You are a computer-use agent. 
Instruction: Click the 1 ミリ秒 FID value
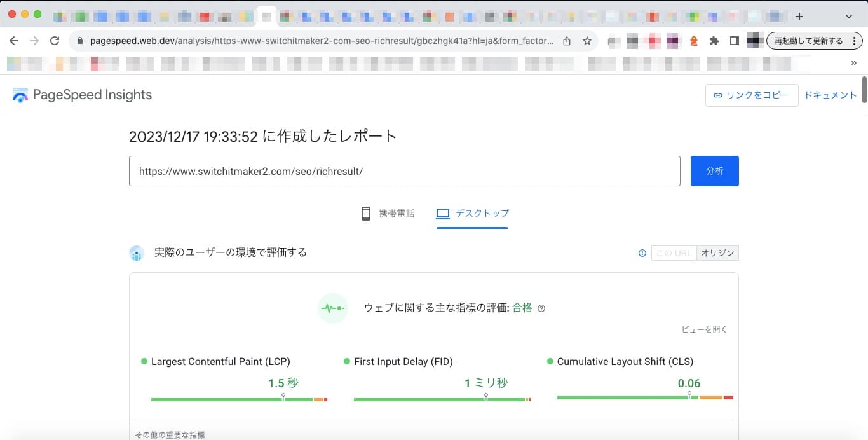point(486,383)
